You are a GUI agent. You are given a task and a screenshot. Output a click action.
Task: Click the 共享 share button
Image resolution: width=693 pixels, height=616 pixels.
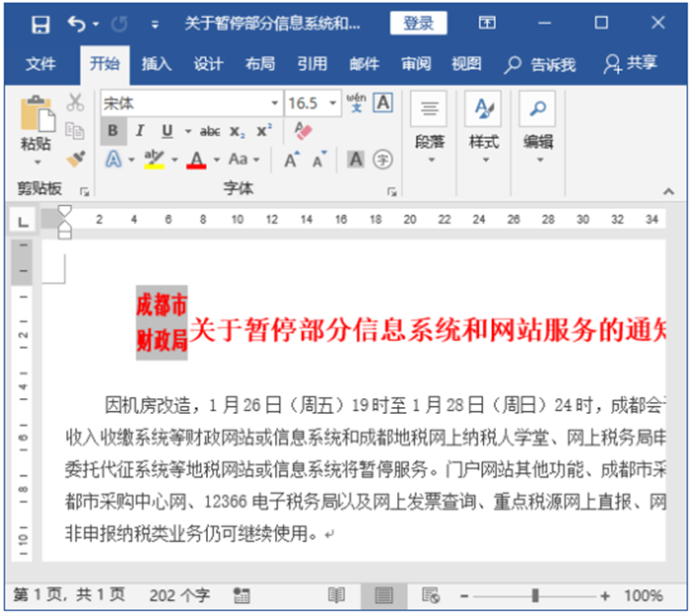(631, 64)
